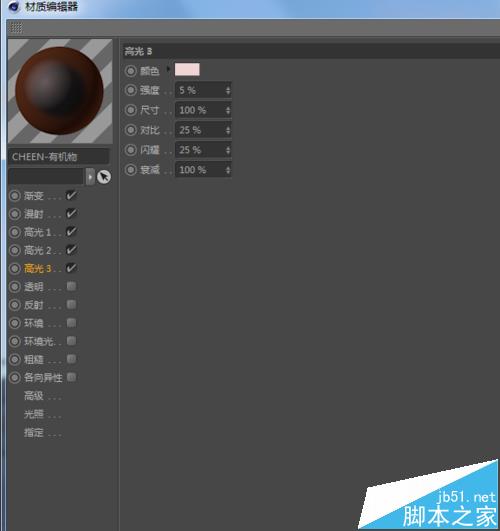Click the pink 颜色 color swatch
This screenshot has height=531, width=500.
point(187,69)
